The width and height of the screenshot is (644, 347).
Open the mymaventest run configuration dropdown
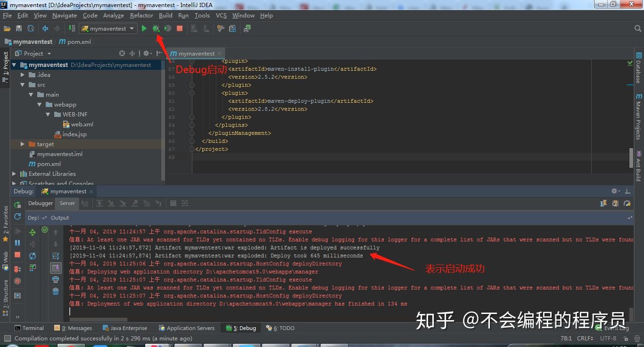[x=107, y=29]
